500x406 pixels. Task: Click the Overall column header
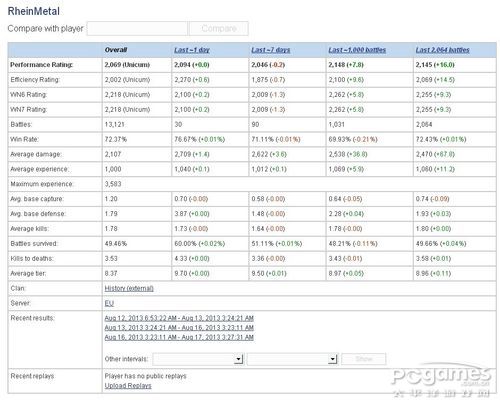coord(116,50)
